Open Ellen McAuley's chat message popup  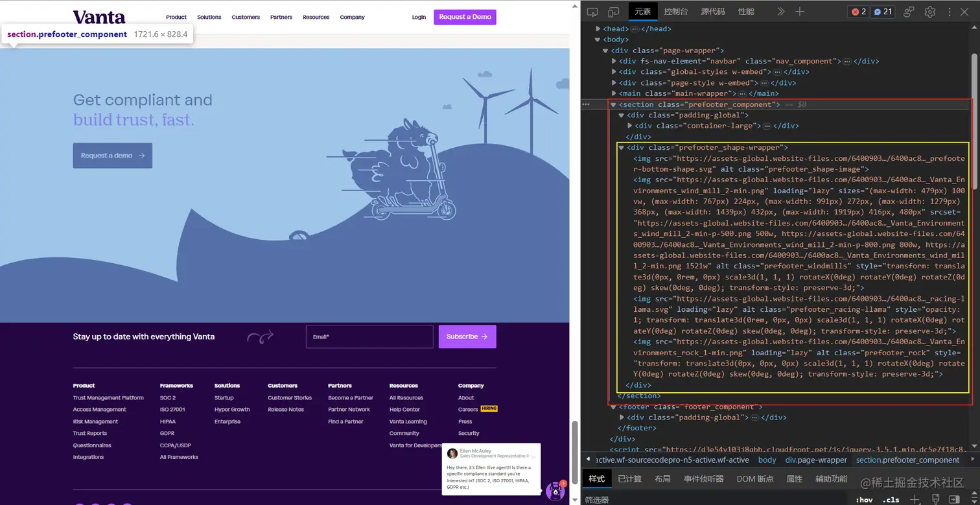pos(491,469)
